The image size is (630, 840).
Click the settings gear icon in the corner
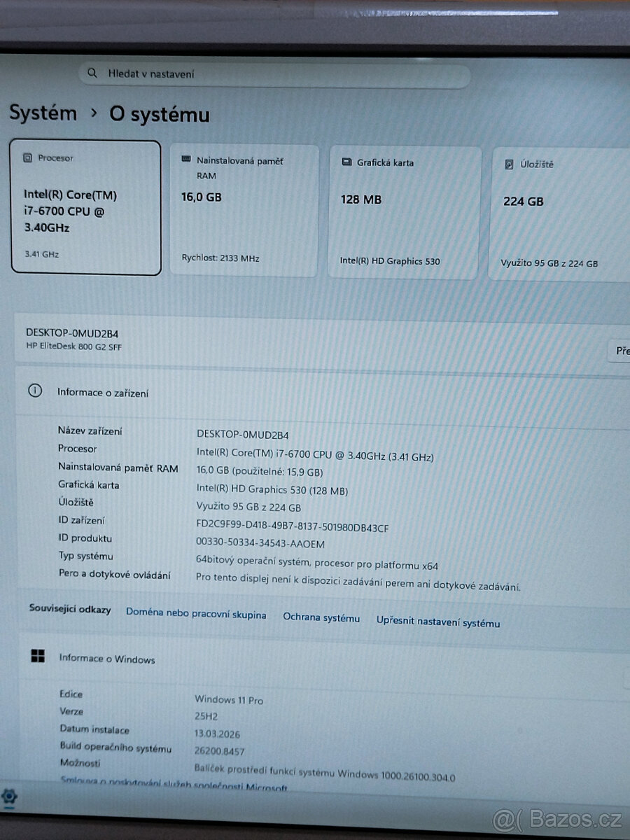(9, 797)
